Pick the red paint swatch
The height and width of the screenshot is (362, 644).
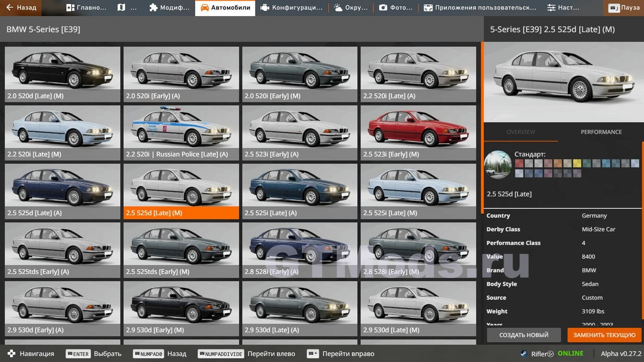(519, 163)
